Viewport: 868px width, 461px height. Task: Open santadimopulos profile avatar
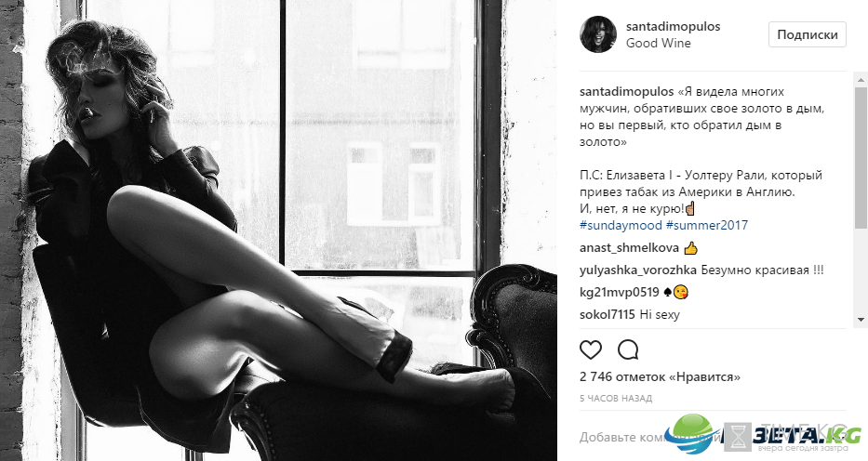point(598,34)
